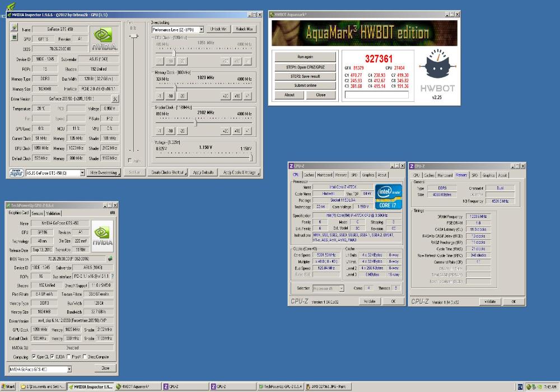
Task: Open Graphics tab in the memory-timings CPU-Z window
Action: [x=488, y=175]
